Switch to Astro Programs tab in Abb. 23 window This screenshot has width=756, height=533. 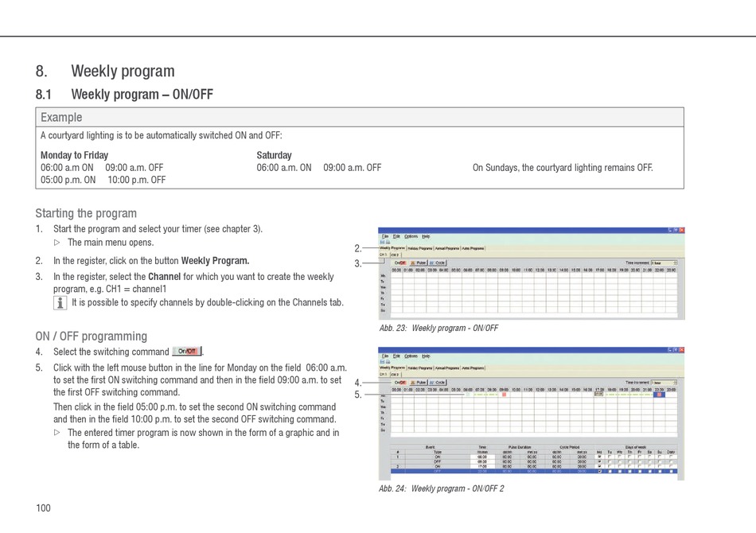click(473, 248)
